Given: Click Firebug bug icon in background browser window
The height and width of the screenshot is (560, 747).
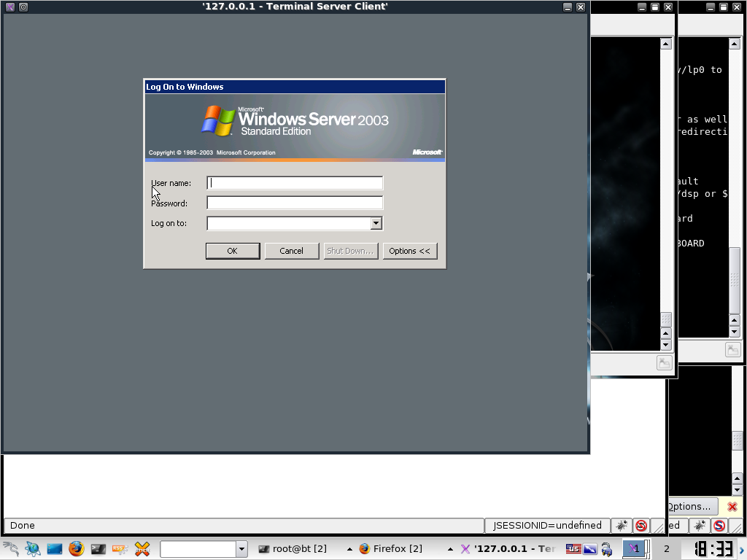Looking at the screenshot, I should tap(700, 526).
